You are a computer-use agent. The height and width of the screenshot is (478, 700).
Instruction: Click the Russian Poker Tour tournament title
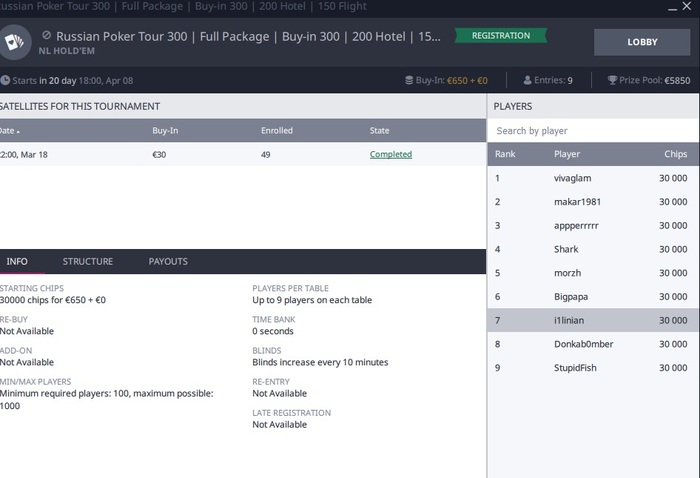pyautogui.click(x=248, y=36)
